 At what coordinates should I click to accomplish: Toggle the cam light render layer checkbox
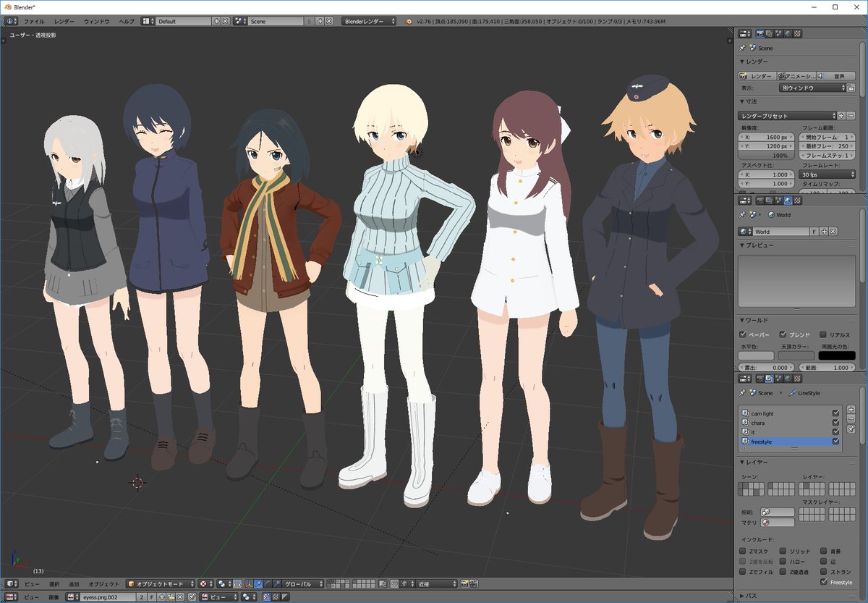(836, 413)
